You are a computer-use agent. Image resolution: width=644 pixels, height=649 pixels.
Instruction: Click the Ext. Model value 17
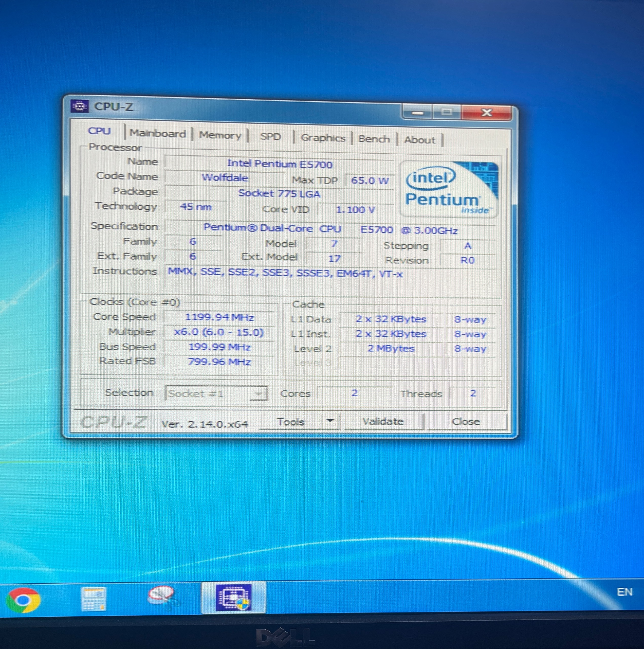[x=335, y=259]
